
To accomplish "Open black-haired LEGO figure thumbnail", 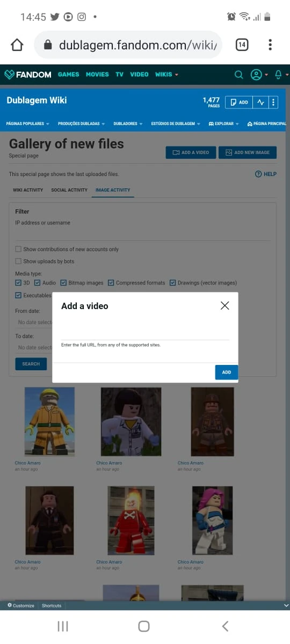I will [x=131, y=422].
